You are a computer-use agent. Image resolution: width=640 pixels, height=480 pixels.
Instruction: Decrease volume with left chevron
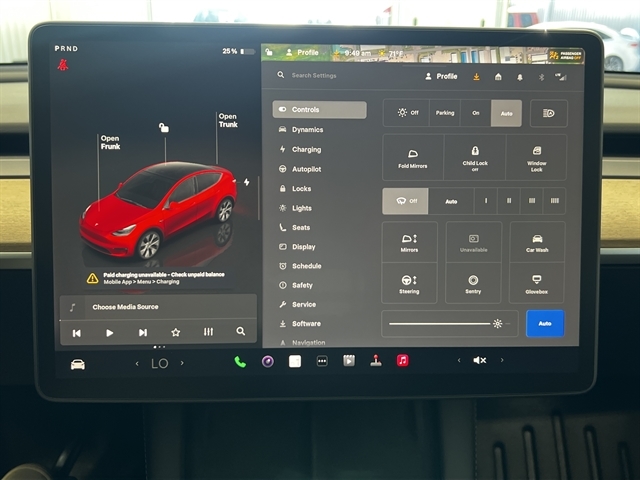click(459, 360)
